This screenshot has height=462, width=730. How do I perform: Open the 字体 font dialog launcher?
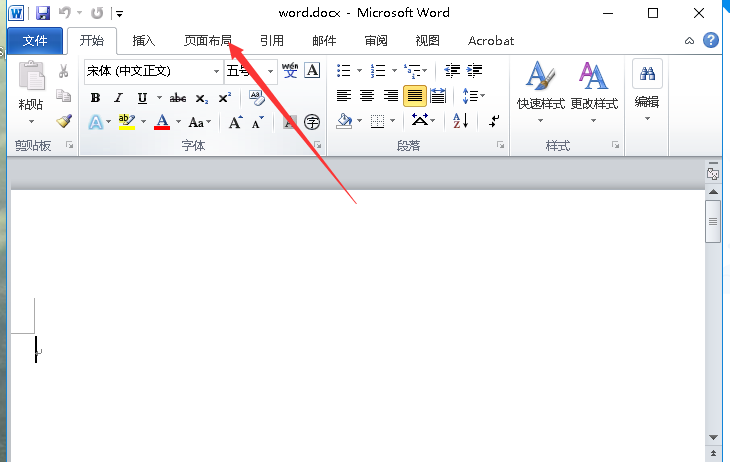point(318,145)
